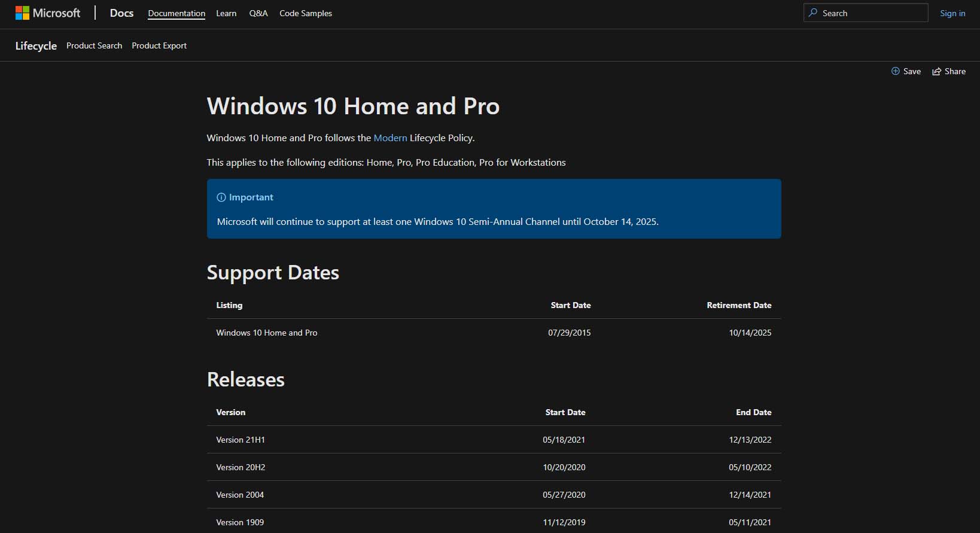Click the 05/10/2022 end date
Image resolution: width=980 pixels, height=533 pixels.
pos(750,467)
